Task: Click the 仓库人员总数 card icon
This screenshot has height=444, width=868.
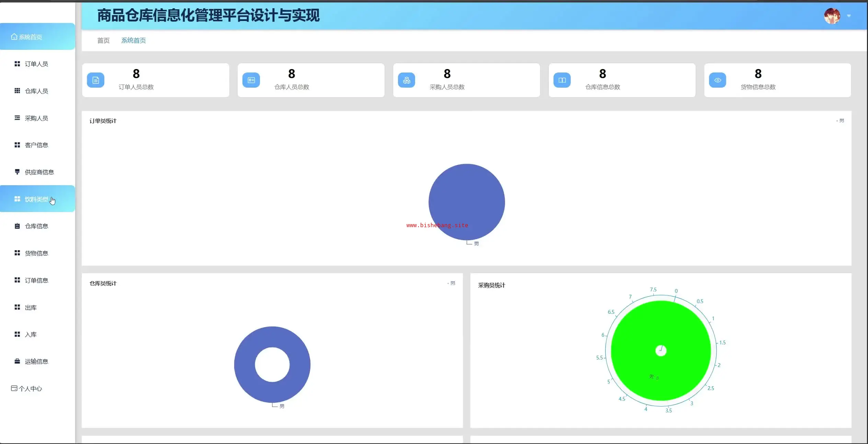Action: [251, 80]
